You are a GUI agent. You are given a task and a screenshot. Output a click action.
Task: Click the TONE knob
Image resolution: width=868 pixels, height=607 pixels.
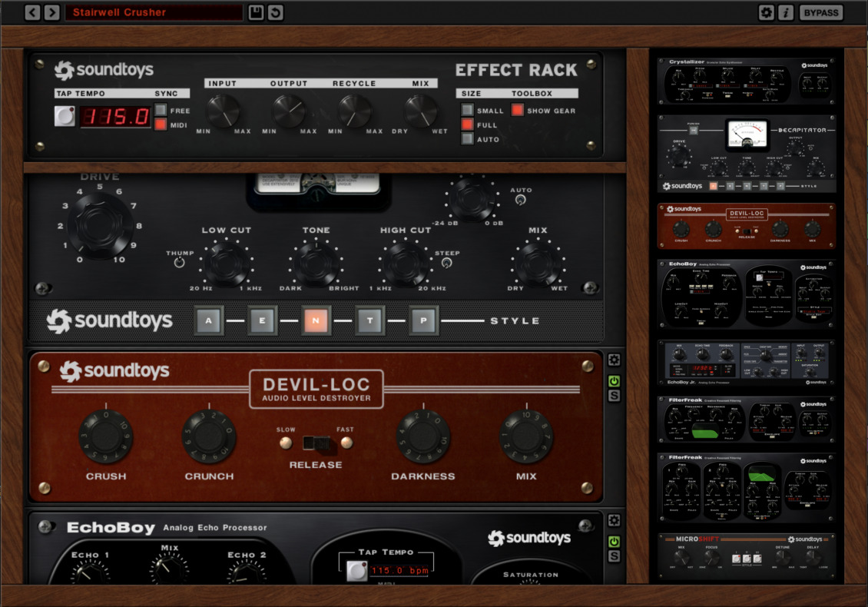pos(316,264)
